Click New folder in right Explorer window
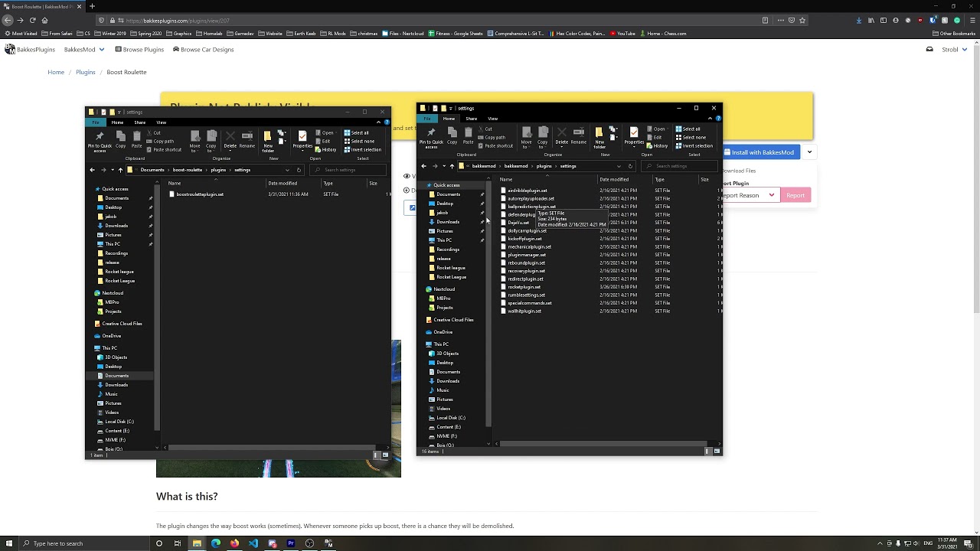 599,138
